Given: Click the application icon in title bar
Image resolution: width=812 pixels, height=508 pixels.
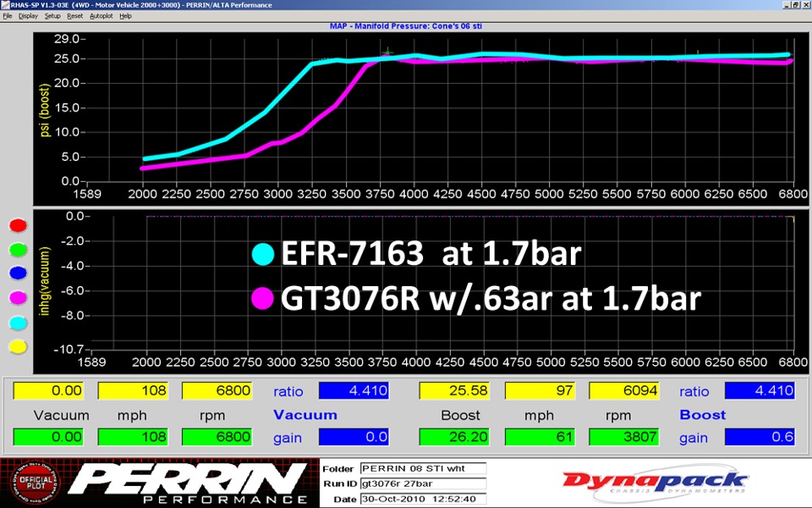Looking at the screenshot, I should pyautogui.click(x=5, y=5).
